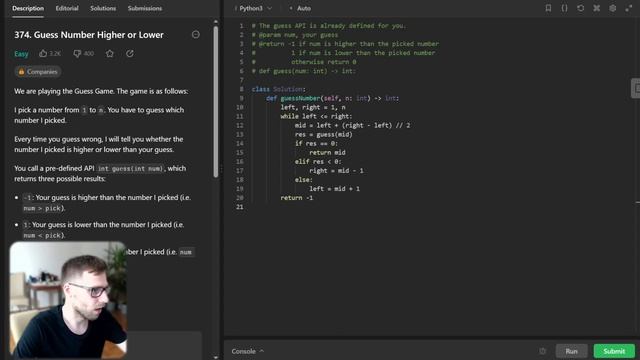
Task: Click the Run button
Action: (x=571, y=351)
